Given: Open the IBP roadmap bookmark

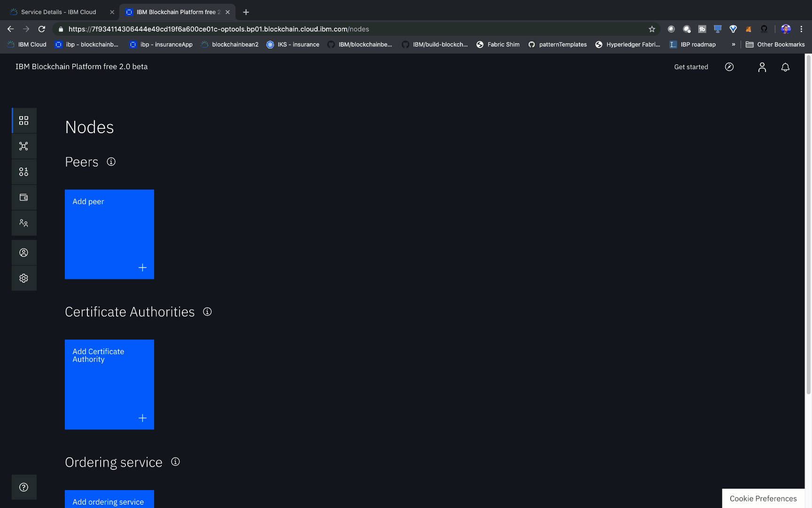Looking at the screenshot, I should point(693,45).
